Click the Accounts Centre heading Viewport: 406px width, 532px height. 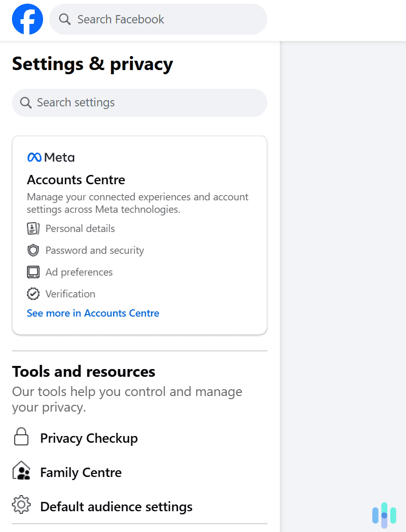76,180
